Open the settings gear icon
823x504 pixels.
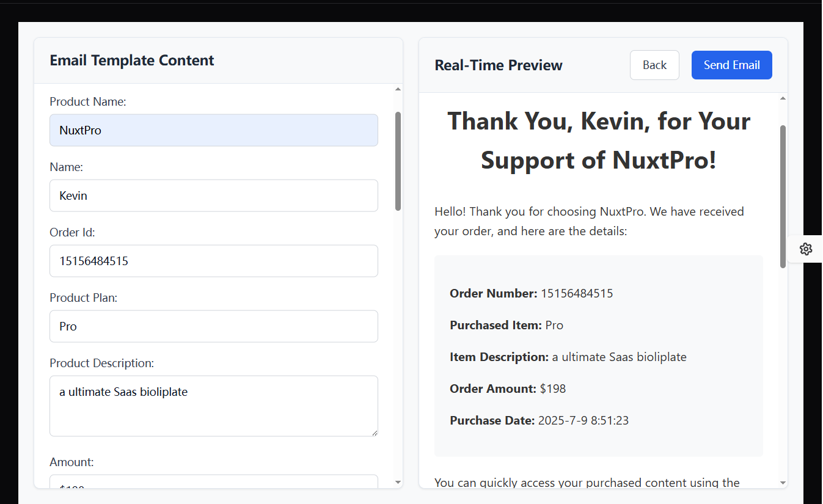(x=806, y=249)
